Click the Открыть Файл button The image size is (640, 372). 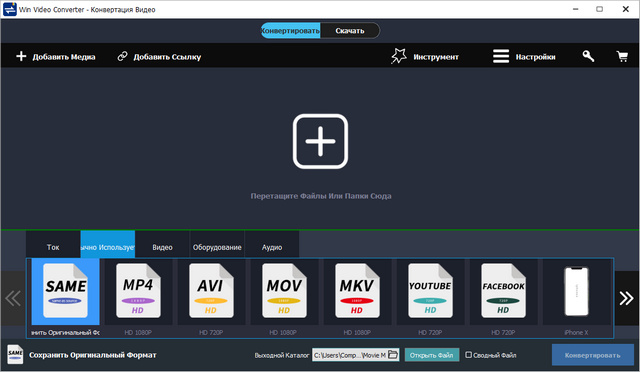point(431,355)
